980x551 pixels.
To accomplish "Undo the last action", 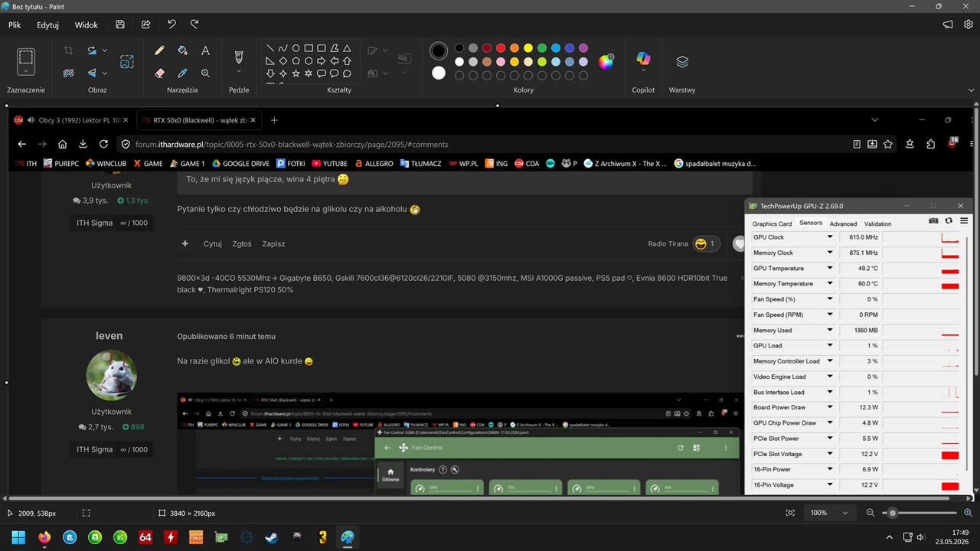I will 171,24.
